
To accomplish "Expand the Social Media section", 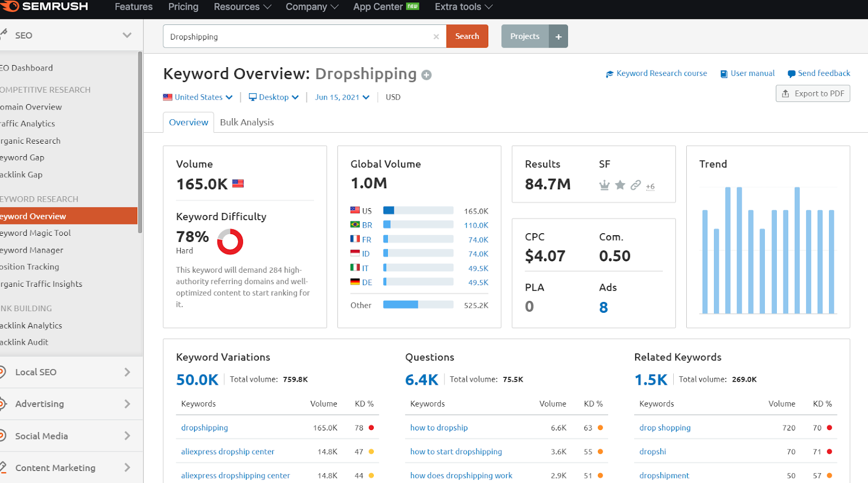I will coord(127,436).
